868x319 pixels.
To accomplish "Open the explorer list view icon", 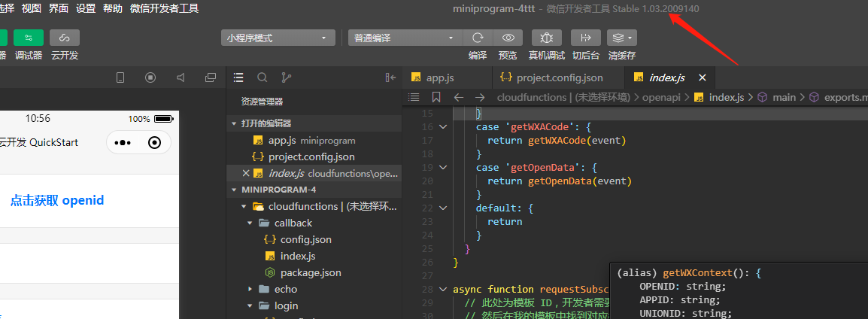I will pyautogui.click(x=238, y=77).
